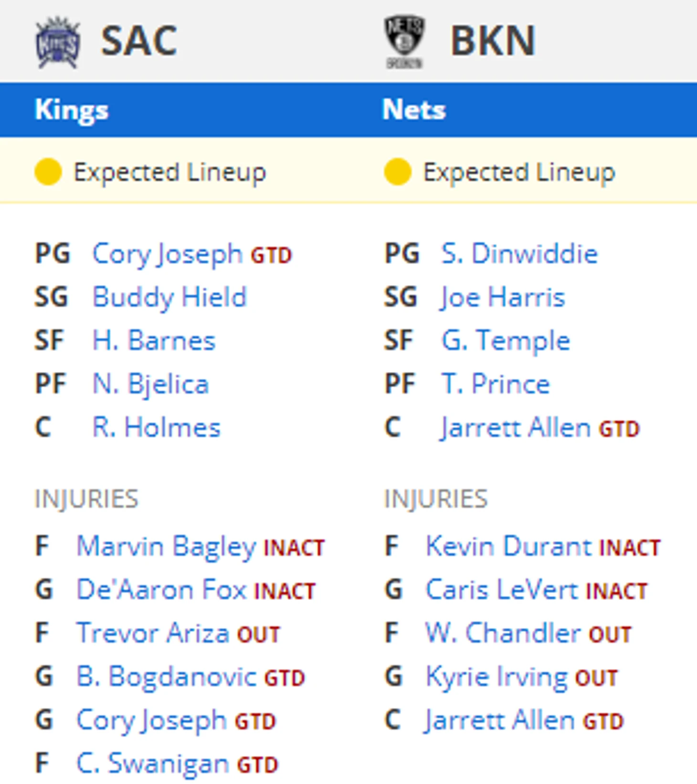Click the Brooklyn Nets team logo
Screen dimensions: 697x784
pyautogui.click(x=404, y=42)
